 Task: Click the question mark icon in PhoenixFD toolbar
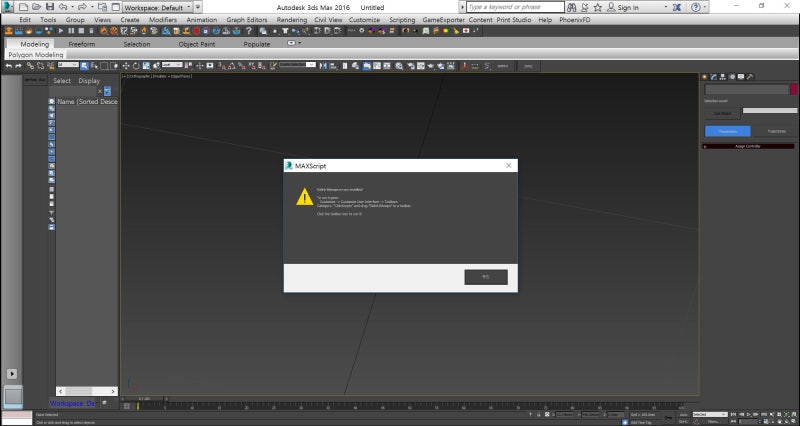pyautogui.click(x=249, y=31)
